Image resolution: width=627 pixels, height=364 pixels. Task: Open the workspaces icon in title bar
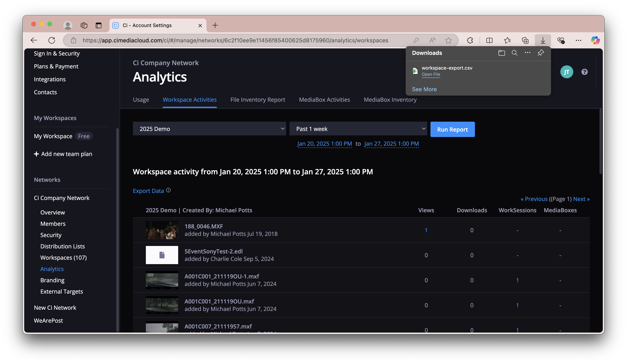tap(84, 25)
